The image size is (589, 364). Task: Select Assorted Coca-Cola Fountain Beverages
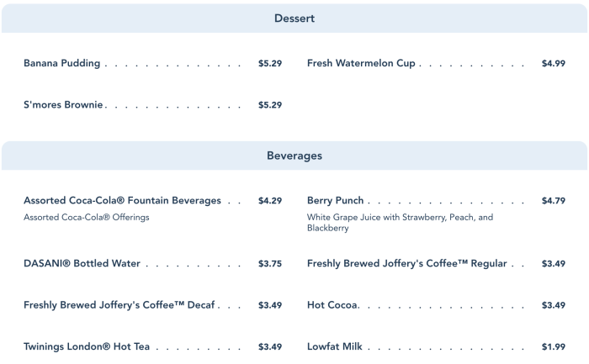click(122, 201)
